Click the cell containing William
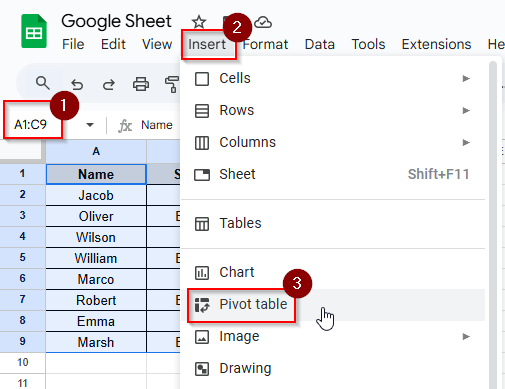Image resolution: width=505 pixels, height=389 pixels. coord(96,258)
